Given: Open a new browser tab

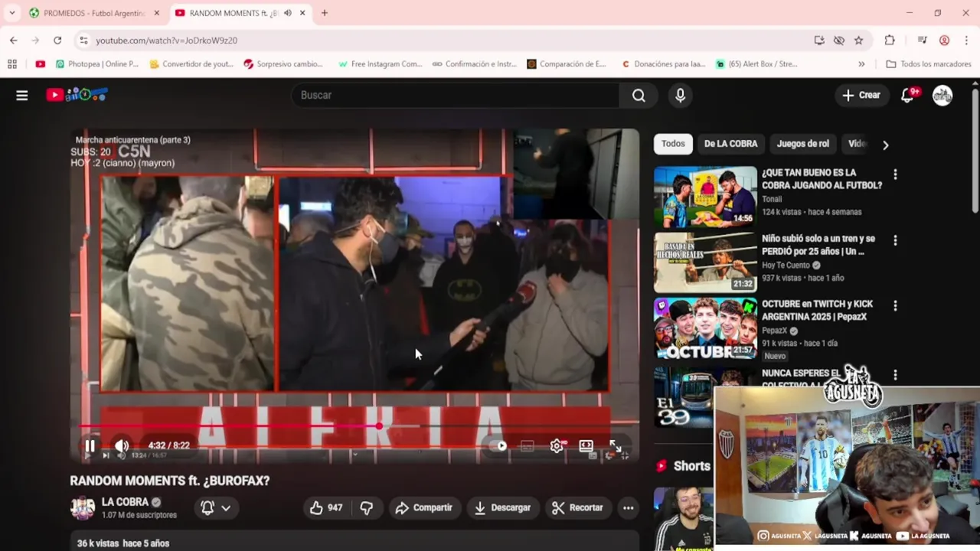Looking at the screenshot, I should point(325,13).
